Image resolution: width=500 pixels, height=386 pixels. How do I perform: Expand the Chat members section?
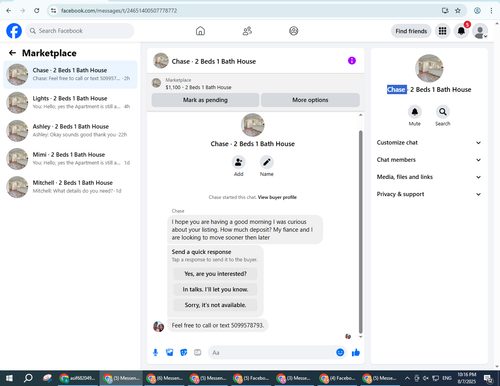[x=429, y=160]
